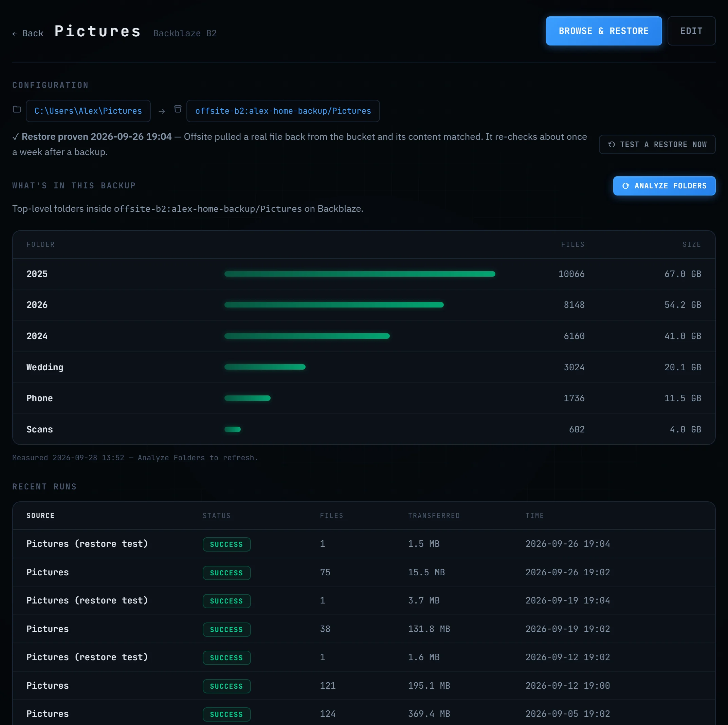Click file count 602 for Scans
Viewport: 728px width, 725px height.
[577, 429]
